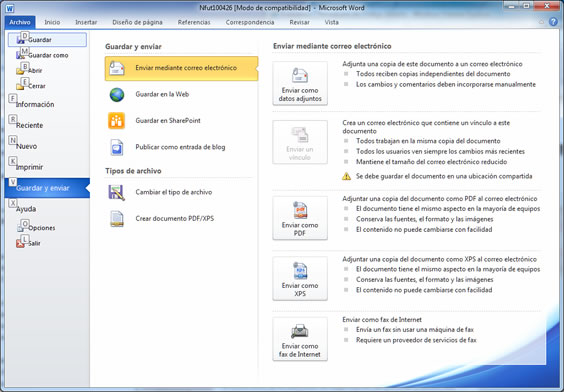This screenshot has height=392, width=564.
Task: Switch to the Correspondencia tab
Action: pos(250,22)
